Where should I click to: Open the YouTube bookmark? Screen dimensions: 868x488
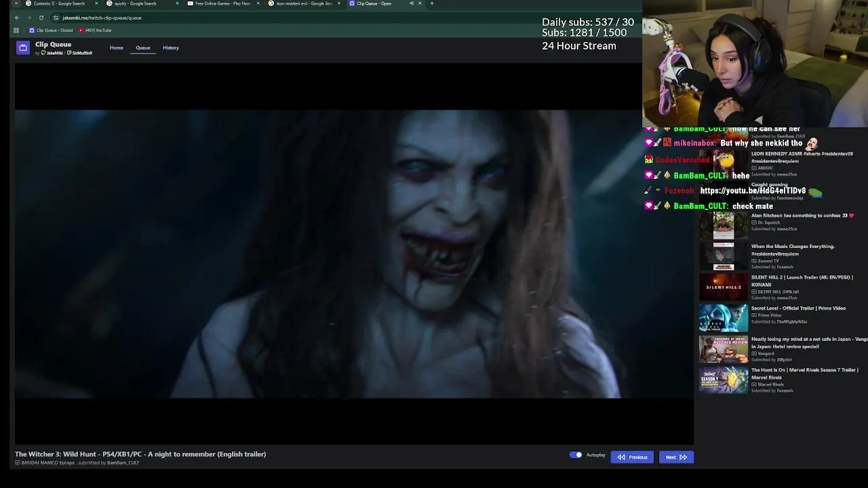tap(95, 30)
